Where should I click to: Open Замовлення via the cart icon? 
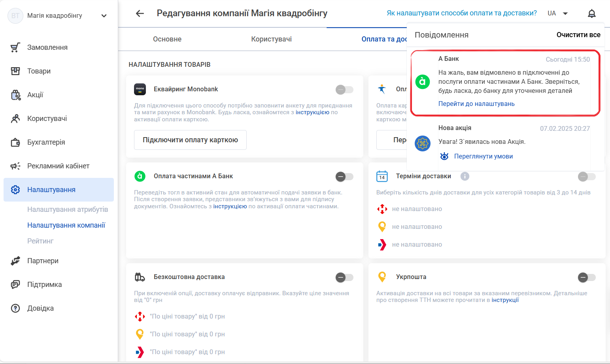pyautogui.click(x=15, y=47)
